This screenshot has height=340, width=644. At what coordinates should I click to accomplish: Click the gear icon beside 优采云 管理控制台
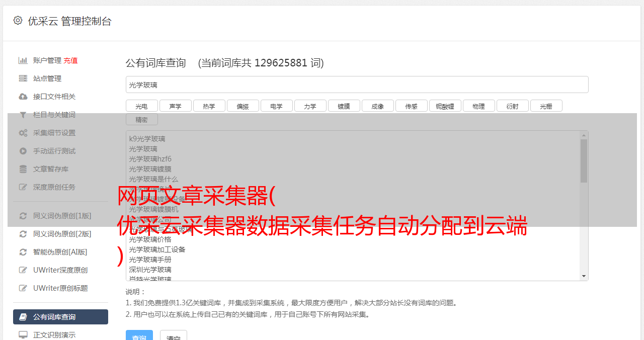(x=18, y=21)
